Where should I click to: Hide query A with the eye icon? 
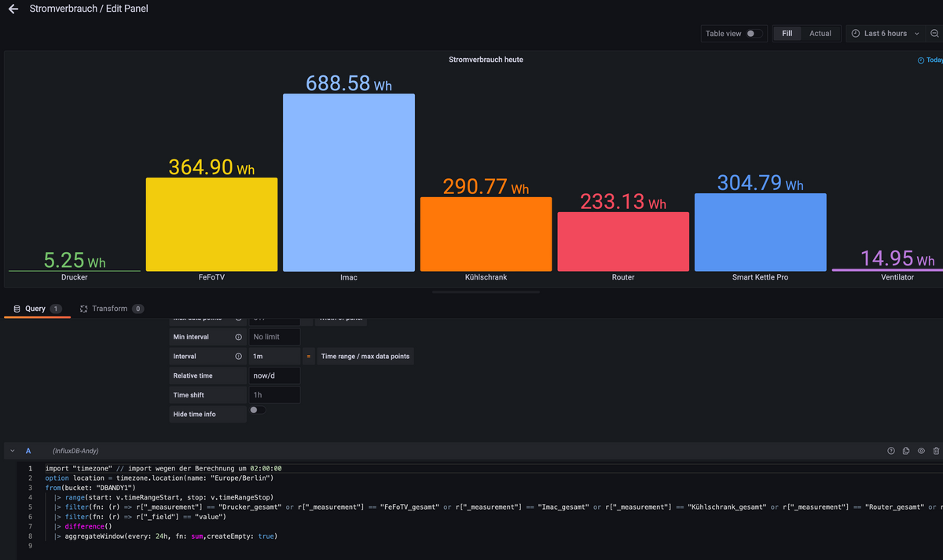point(921,451)
